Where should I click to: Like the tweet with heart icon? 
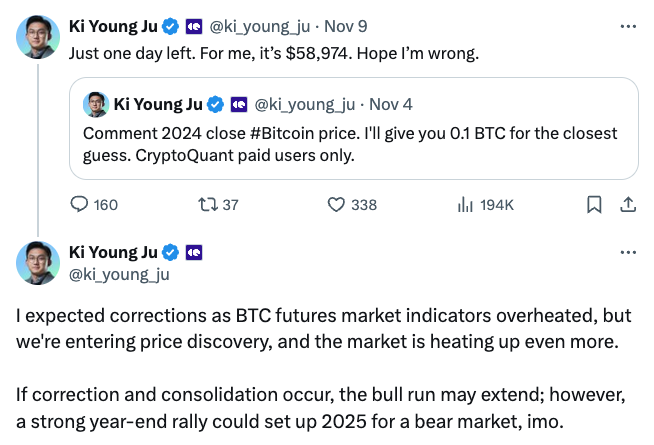[x=337, y=205]
